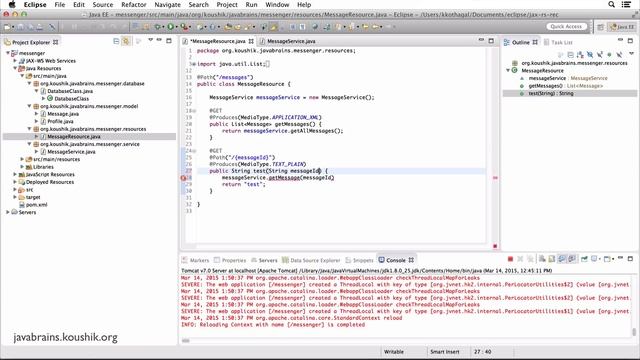Click console horizontal scrollbar
The width and height of the screenshot is (640, 360).
(x=186, y=340)
